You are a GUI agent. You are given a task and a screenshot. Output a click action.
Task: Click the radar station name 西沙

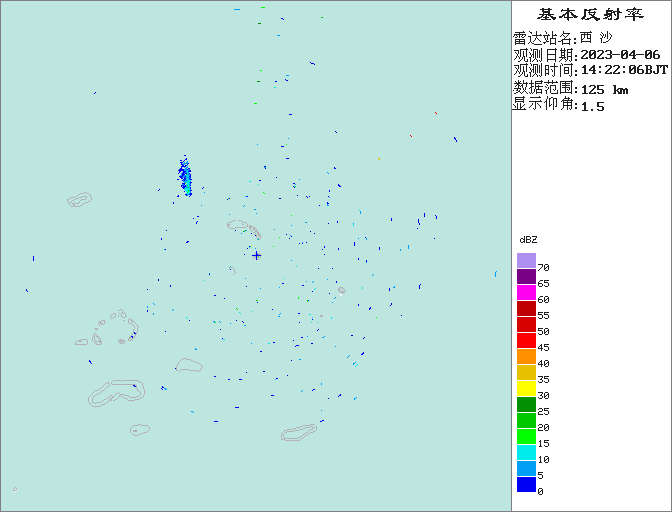click(x=596, y=38)
